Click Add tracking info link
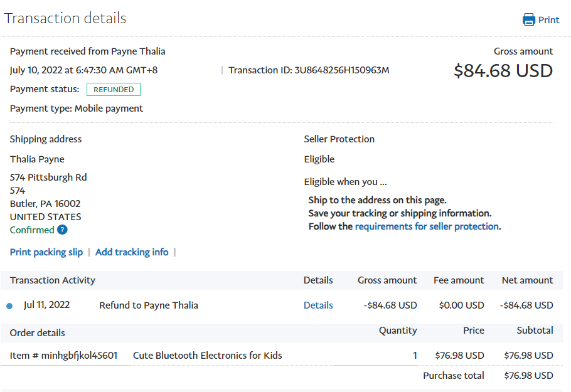The height and width of the screenshot is (392, 571). point(132,252)
